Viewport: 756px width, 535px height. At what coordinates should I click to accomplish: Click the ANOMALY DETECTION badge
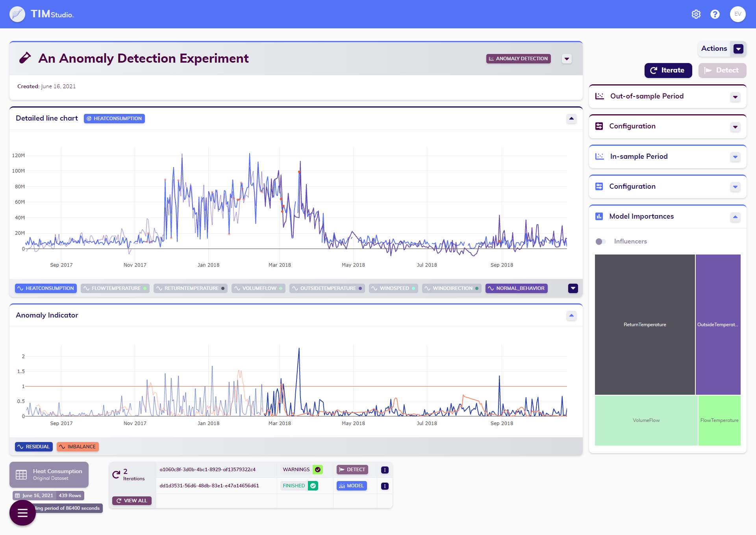518,59
